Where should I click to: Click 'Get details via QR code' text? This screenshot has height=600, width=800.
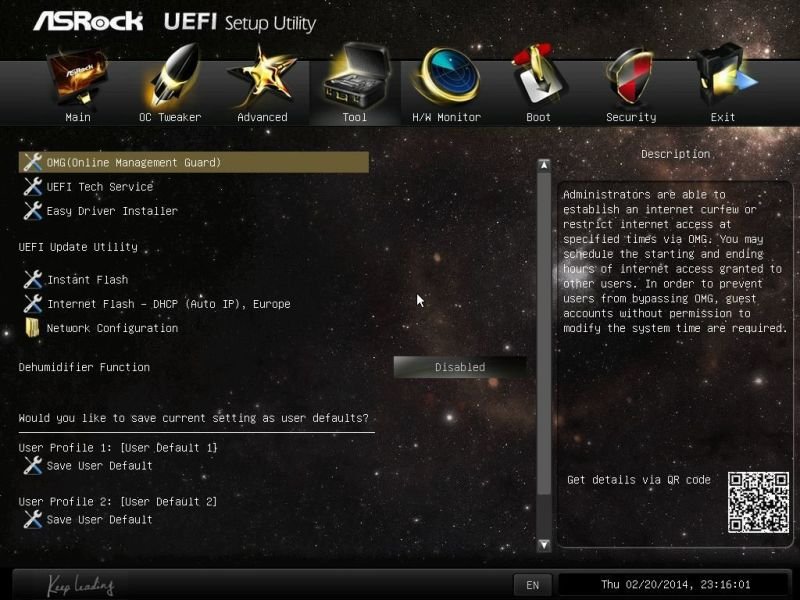coord(639,480)
